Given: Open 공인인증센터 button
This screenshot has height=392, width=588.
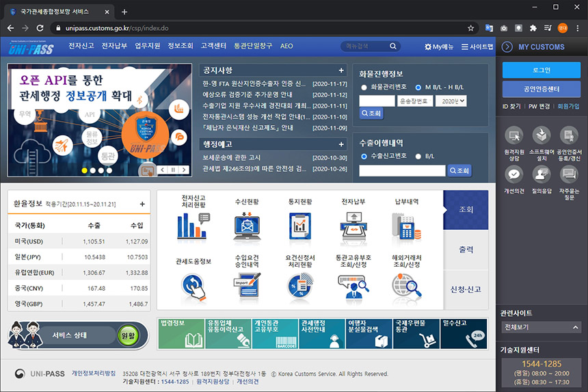Looking at the screenshot, I should [x=542, y=89].
